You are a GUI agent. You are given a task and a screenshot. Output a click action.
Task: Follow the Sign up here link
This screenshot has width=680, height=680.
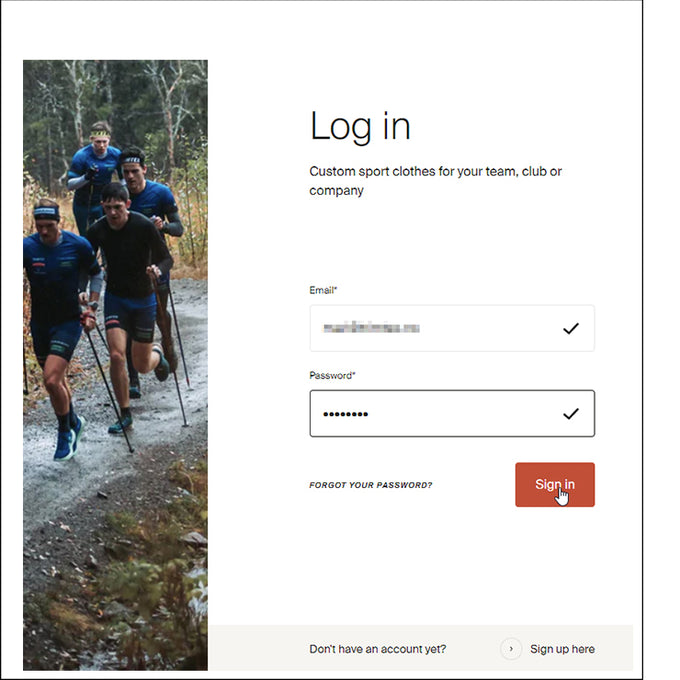562,649
